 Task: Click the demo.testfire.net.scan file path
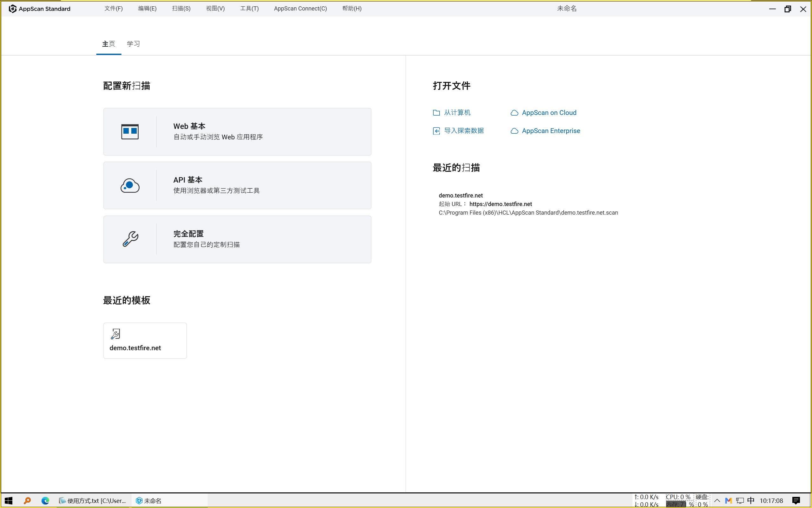528,213
